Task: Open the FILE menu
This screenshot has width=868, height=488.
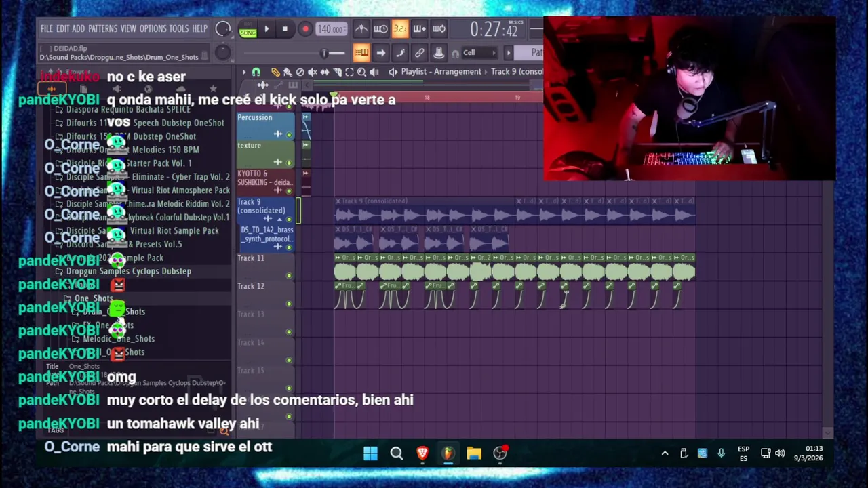Action: click(46, 28)
